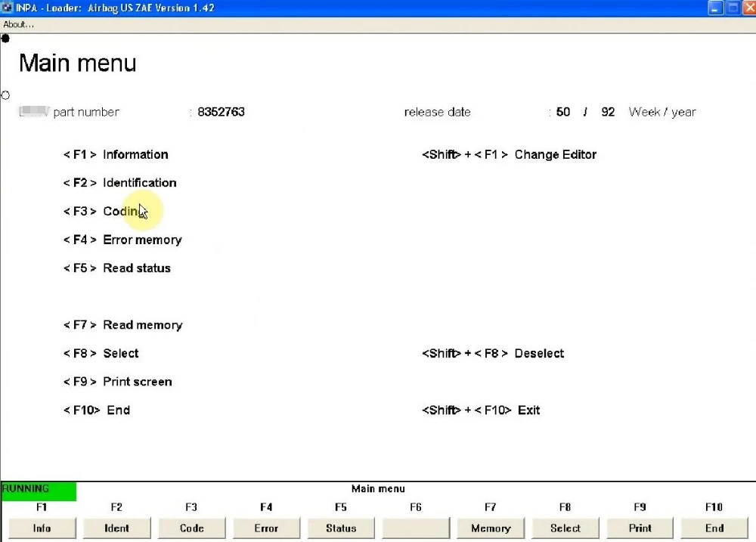The width and height of the screenshot is (756, 542).
Task: Click the Main menu label in status bar
Action: (378, 488)
